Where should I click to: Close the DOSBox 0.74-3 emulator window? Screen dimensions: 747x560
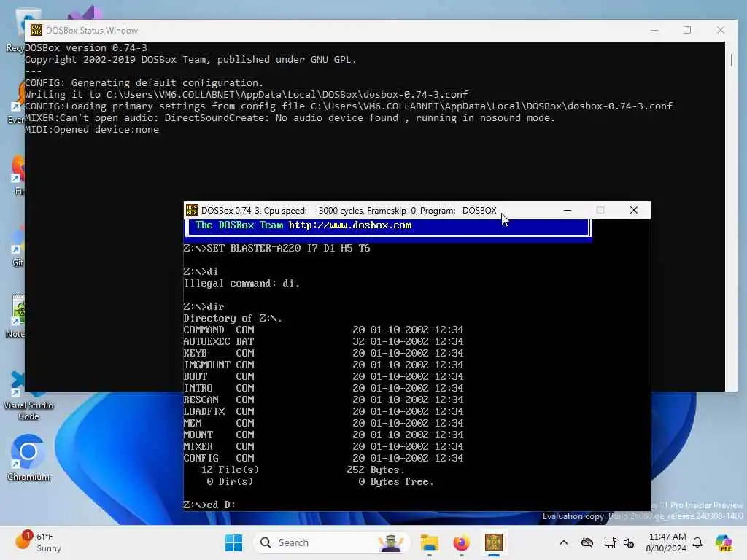click(x=634, y=210)
